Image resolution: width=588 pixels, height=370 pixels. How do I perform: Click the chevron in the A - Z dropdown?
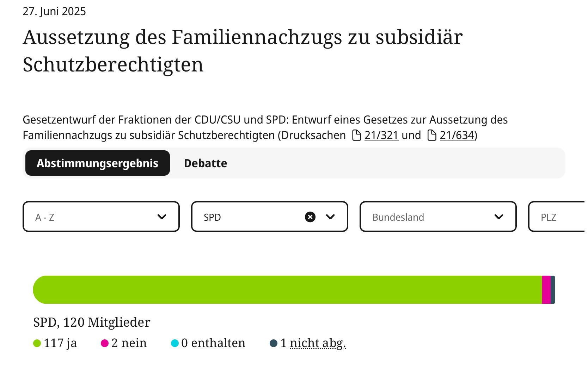click(x=162, y=217)
